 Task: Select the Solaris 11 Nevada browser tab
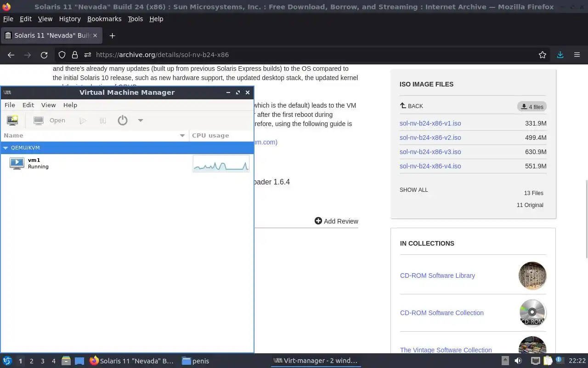point(51,35)
